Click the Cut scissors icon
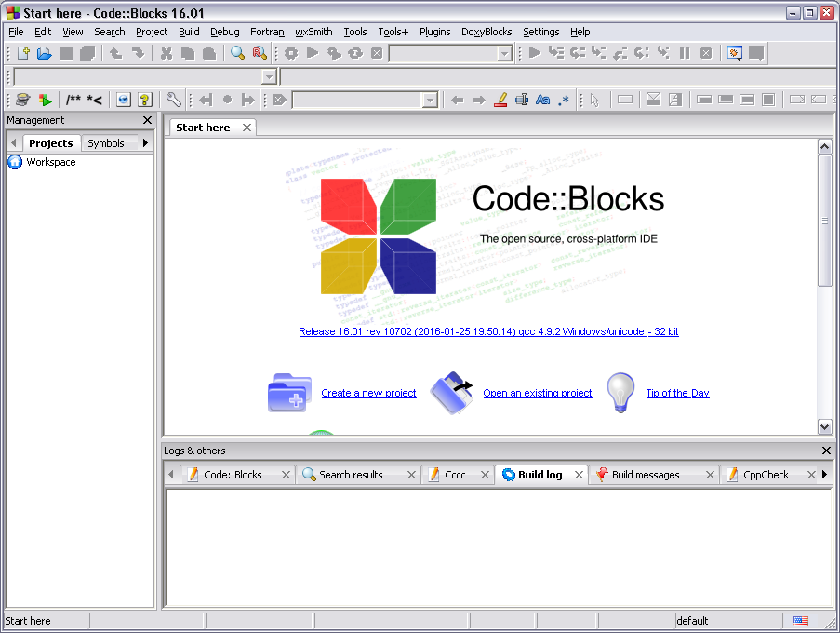This screenshot has height=633, width=840. (x=167, y=53)
